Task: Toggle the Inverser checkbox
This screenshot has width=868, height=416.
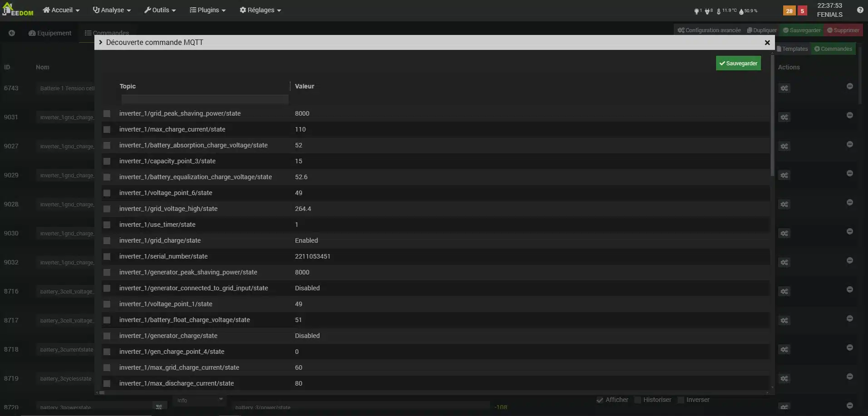Action: pyautogui.click(x=681, y=400)
